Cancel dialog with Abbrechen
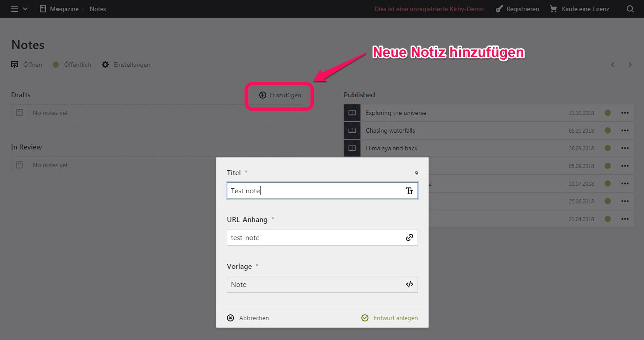 [248, 318]
